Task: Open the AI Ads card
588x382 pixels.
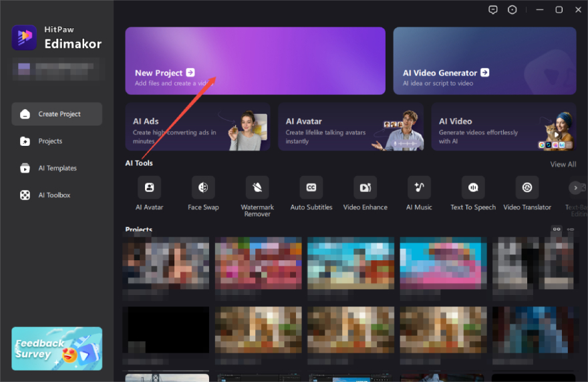Action: tap(198, 127)
